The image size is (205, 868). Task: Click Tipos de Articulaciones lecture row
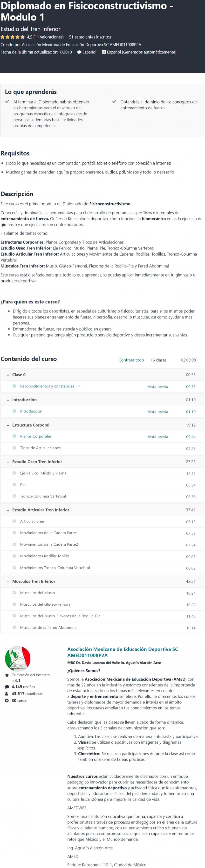pos(102,448)
